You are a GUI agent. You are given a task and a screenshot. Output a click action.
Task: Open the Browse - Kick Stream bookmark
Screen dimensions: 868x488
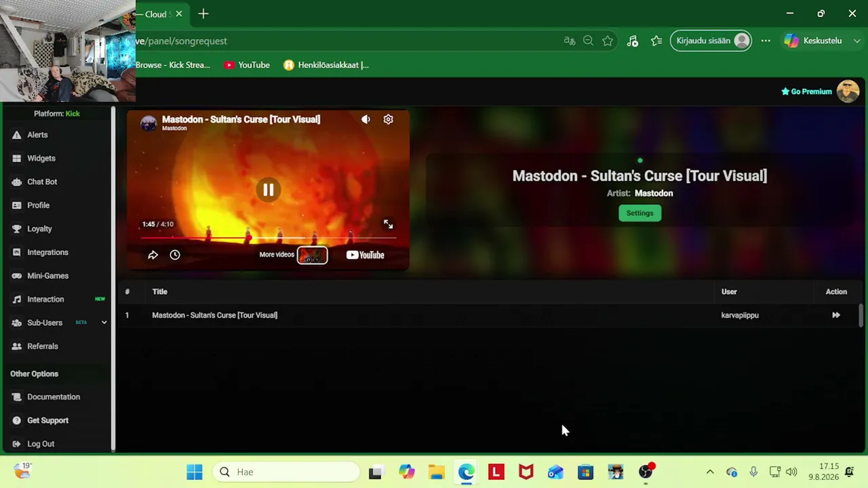click(173, 65)
